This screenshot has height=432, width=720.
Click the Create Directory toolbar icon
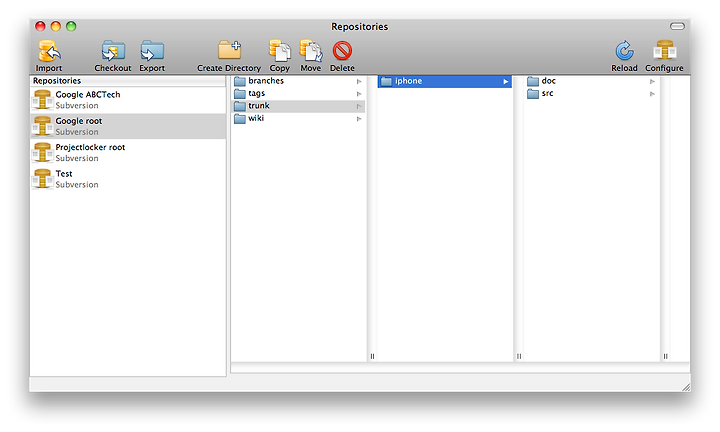(229, 50)
